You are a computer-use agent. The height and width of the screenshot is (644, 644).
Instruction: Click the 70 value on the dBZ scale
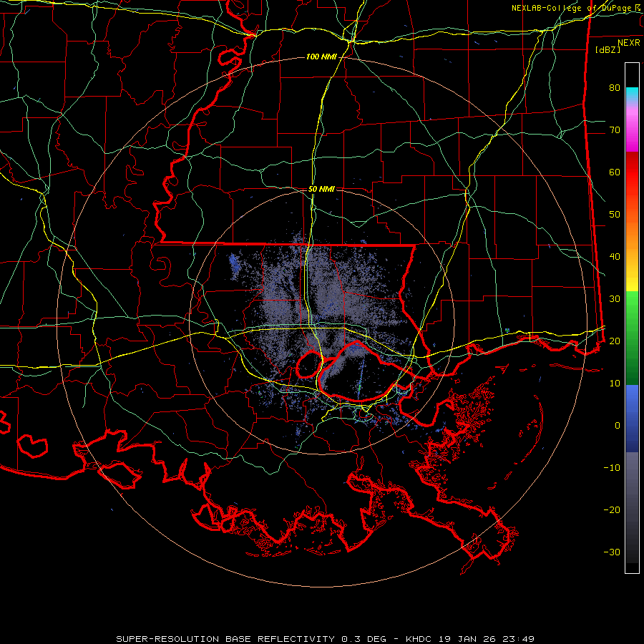tap(615, 130)
